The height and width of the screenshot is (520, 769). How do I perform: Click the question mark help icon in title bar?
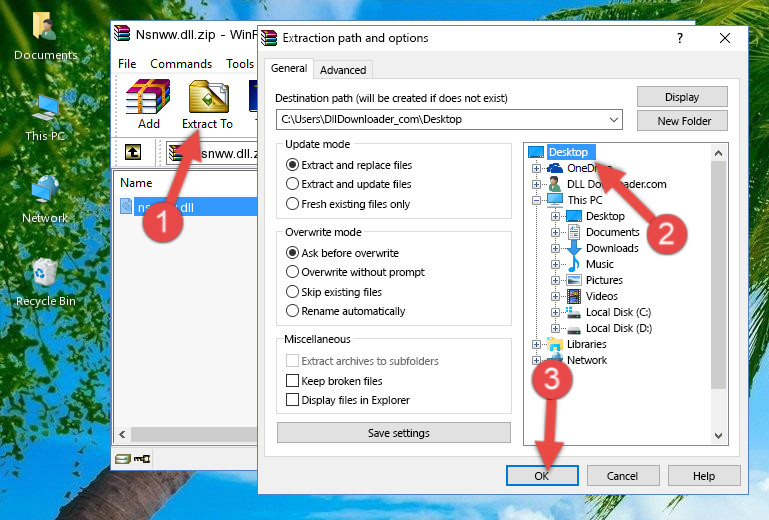[x=680, y=38]
